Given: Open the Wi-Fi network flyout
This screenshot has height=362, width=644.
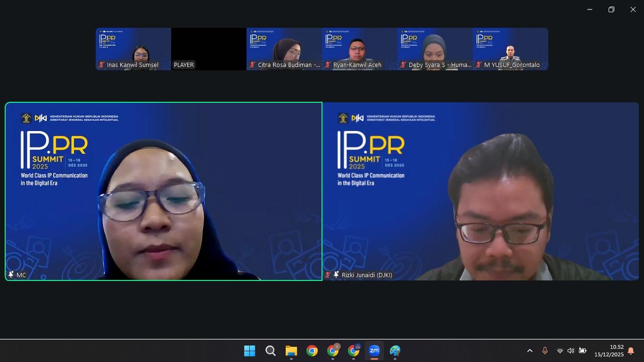Looking at the screenshot, I should pos(560,351).
